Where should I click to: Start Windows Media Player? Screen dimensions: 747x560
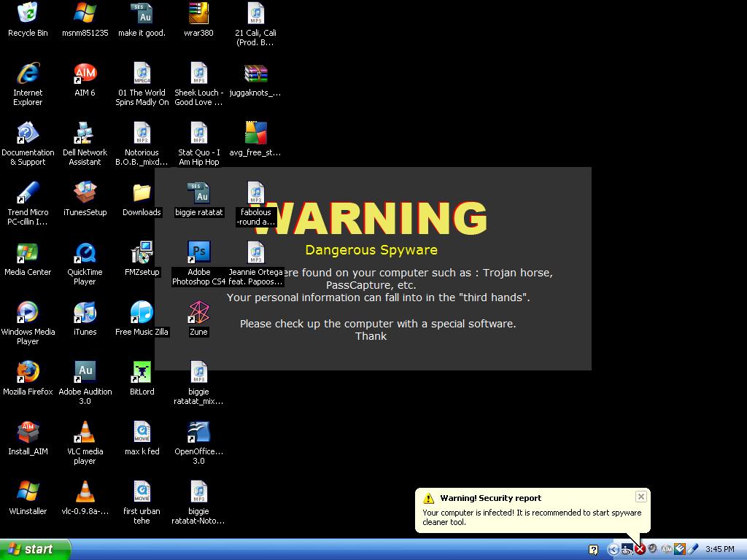pos(28,312)
